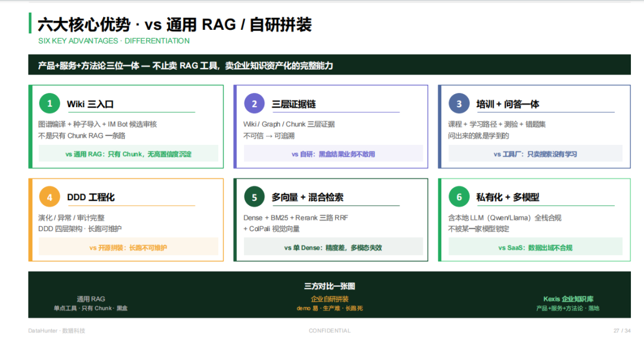The height and width of the screenshot is (342, 644).
Task: Click the card heading 私有化 + 多模型
Action: click(x=507, y=197)
